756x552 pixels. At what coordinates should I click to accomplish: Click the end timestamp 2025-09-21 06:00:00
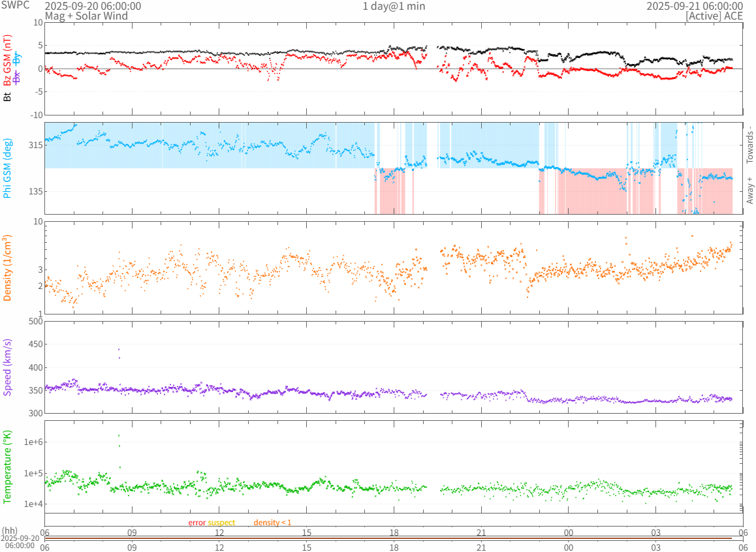[x=695, y=6]
